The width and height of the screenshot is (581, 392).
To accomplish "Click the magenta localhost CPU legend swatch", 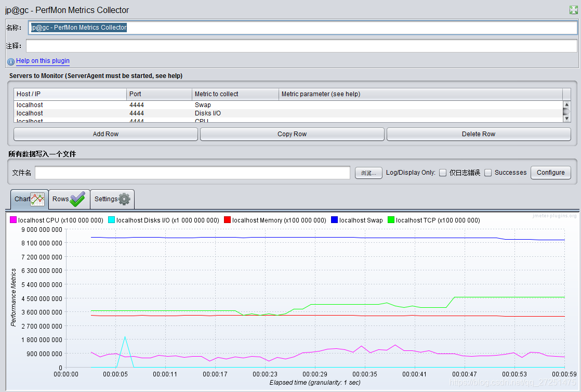I will click(x=14, y=220).
